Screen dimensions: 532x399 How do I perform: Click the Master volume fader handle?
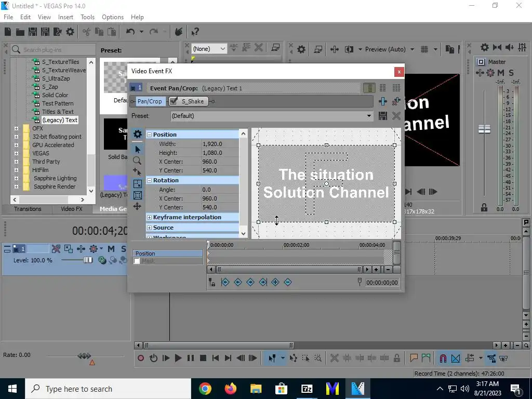coord(484,129)
